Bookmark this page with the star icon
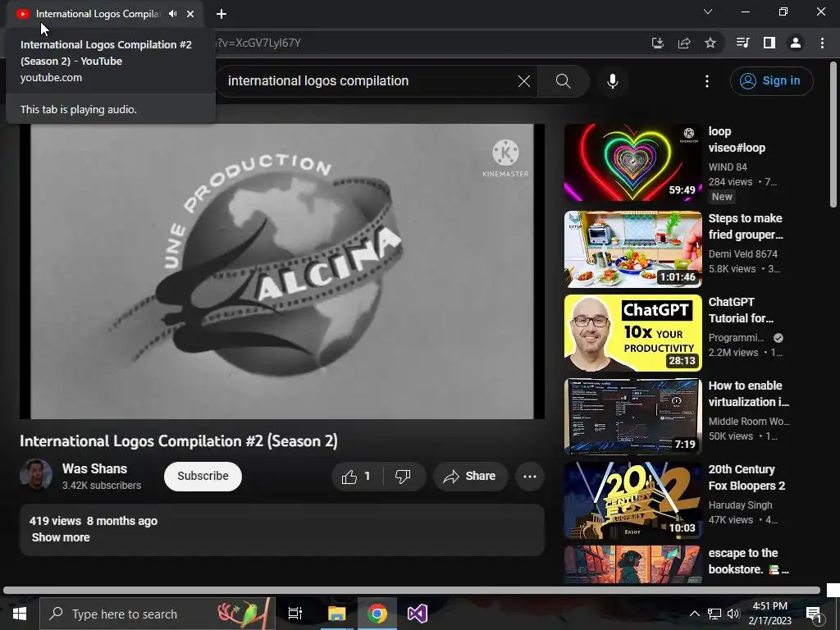 [710, 43]
